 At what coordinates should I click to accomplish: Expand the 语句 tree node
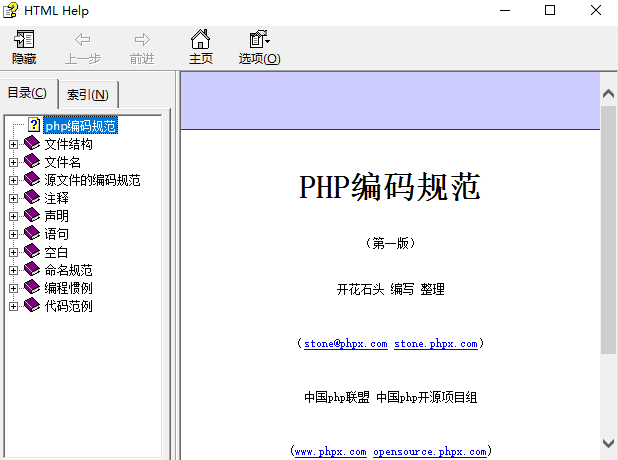tap(14, 234)
